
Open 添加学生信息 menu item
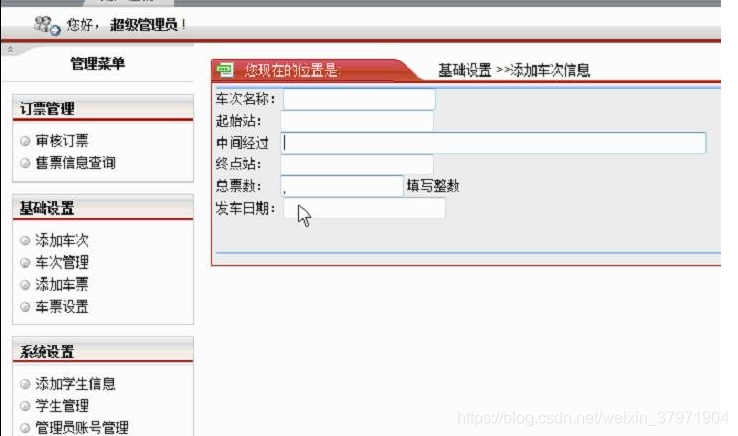75,384
